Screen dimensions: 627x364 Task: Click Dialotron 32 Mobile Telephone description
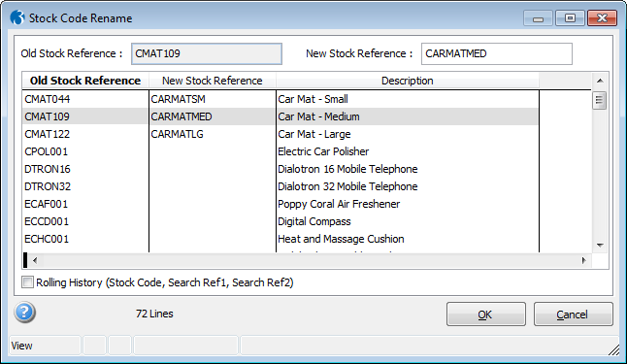point(347,186)
